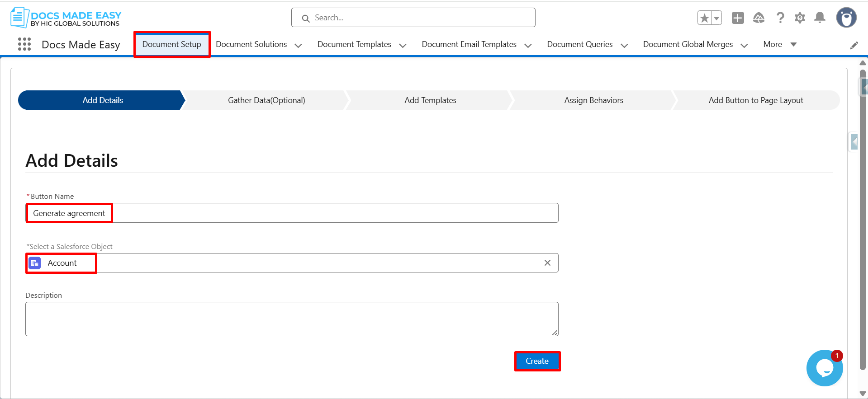Screen dimensions: 868x399
Task: Clear the selected Account object
Action: click(547, 263)
